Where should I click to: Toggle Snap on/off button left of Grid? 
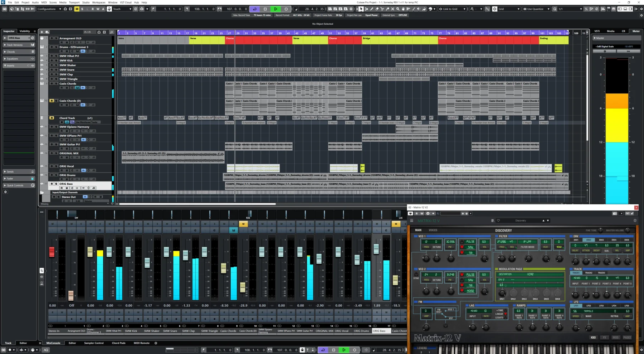coord(494,9)
